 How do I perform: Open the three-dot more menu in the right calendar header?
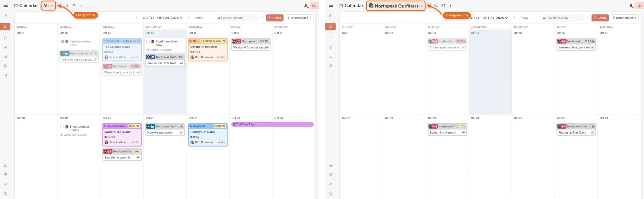pyautogui.click(x=451, y=5)
